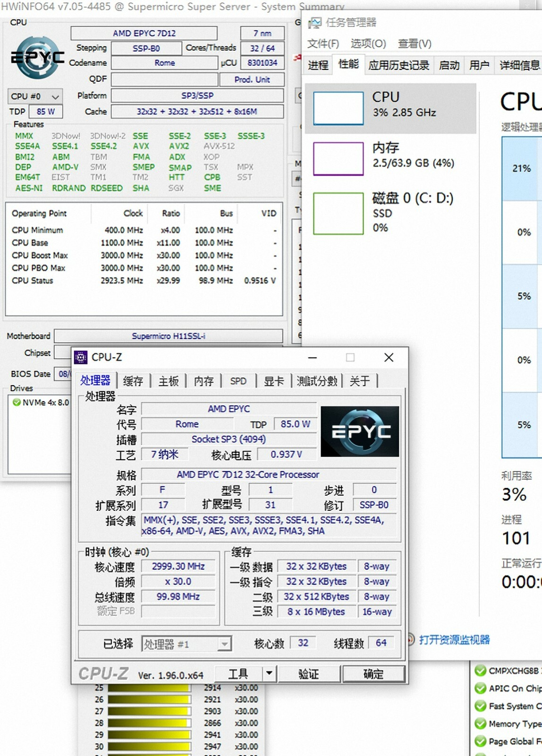Image resolution: width=542 pixels, height=756 pixels.
Task: Click green check icon next to Page Global
Action: [x=481, y=741]
